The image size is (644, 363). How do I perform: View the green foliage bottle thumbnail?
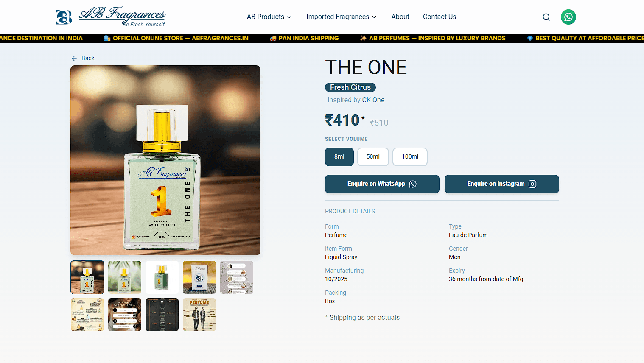tap(125, 277)
